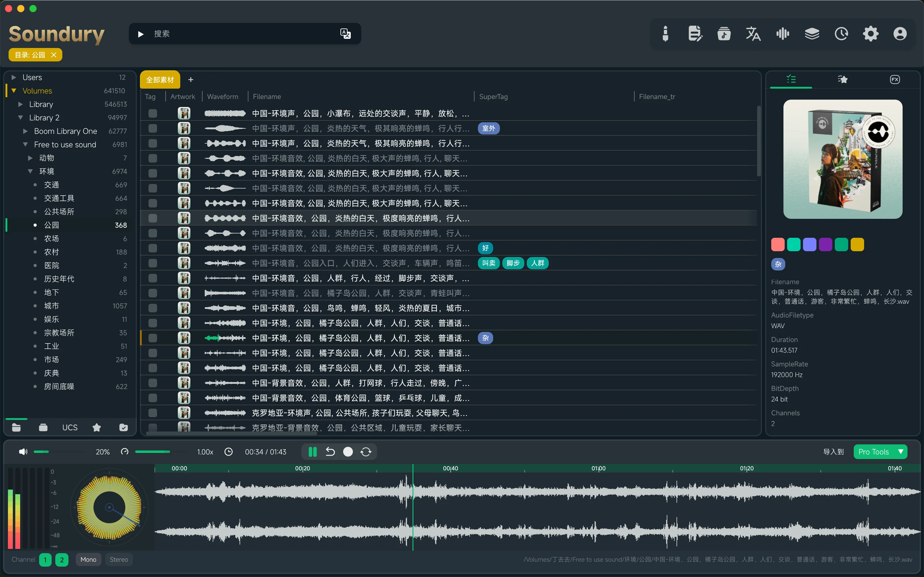Click the return-to-start arrow icon
This screenshot has height=577, width=924.
click(330, 452)
